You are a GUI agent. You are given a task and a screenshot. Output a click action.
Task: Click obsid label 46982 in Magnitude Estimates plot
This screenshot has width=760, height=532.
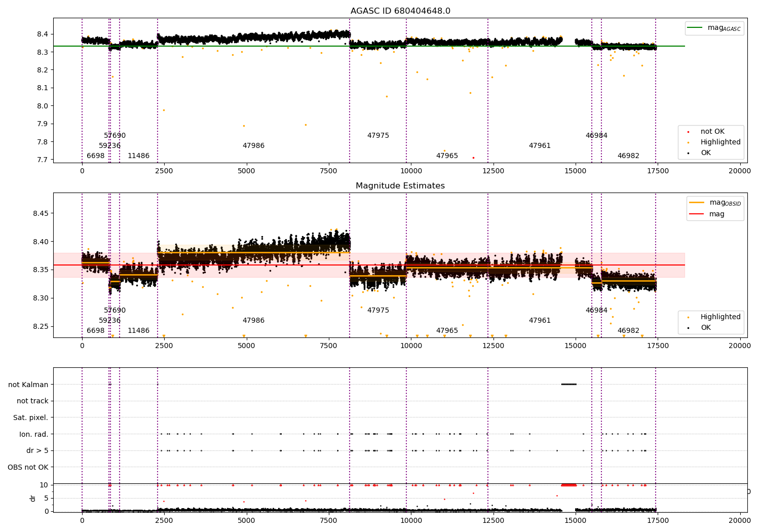pos(629,331)
